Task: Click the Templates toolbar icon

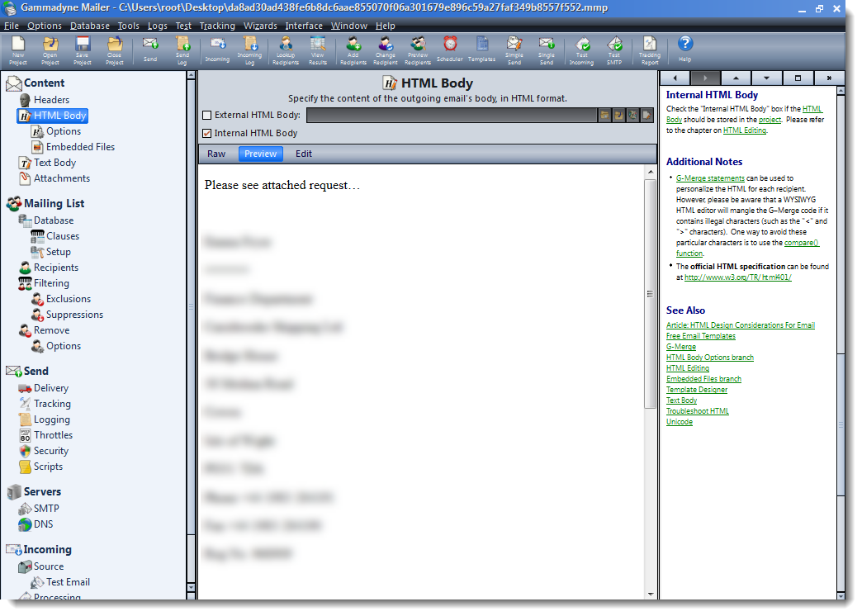Action: click(482, 50)
